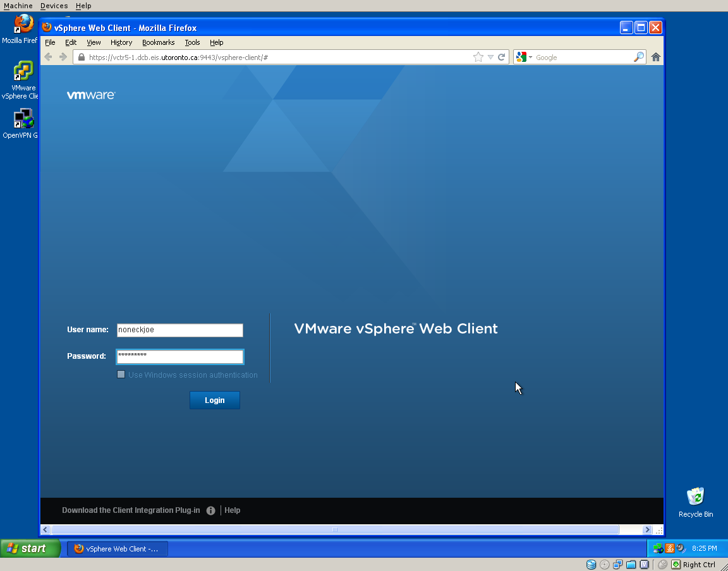This screenshot has height=571, width=728.
Task: Open the VirtualBox Help menu
Action: click(83, 6)
